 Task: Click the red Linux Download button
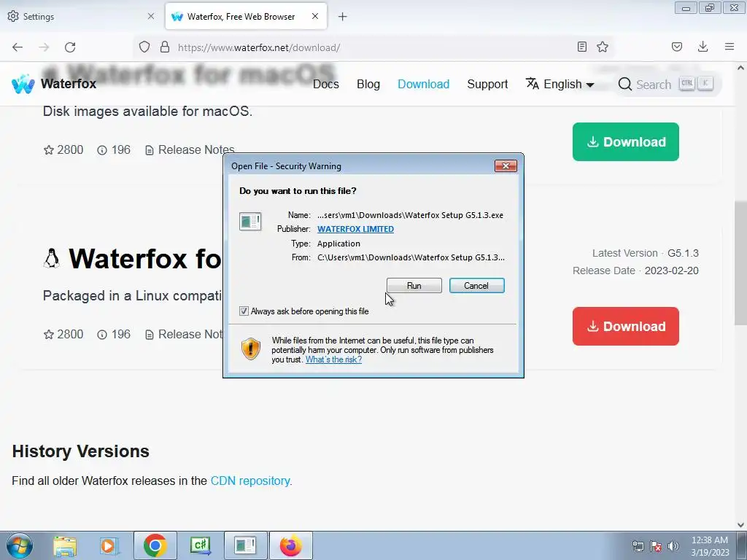click(625, 326)
